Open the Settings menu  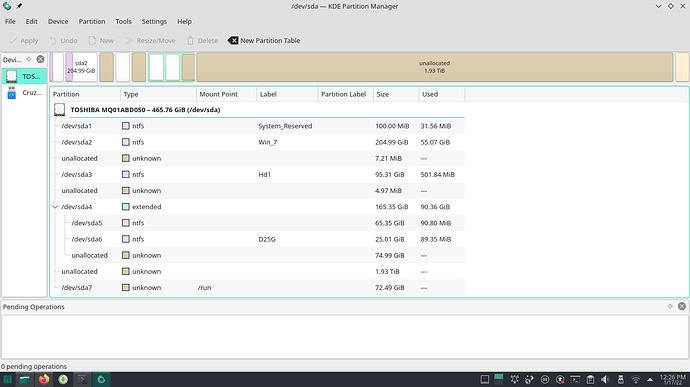[x=154, y=22]
